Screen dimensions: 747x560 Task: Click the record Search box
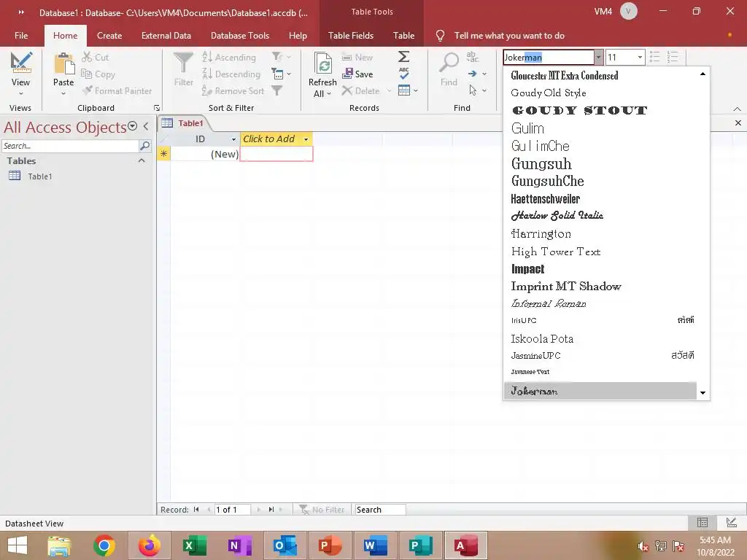(x=379, y=510)
